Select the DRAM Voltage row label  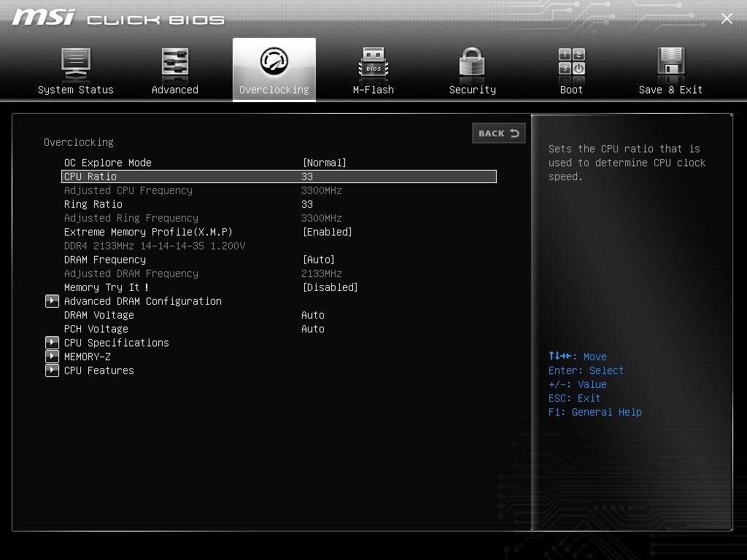click(99, 315)
